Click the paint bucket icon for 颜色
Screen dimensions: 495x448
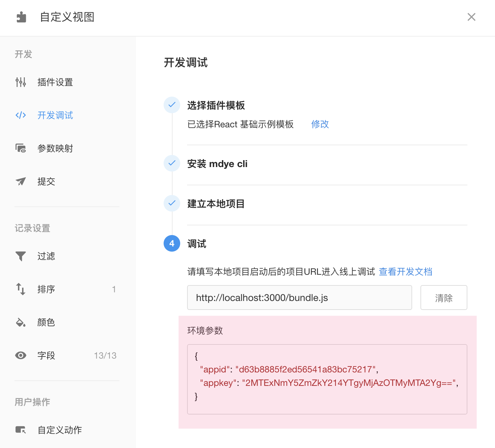[x=21, y=322]
